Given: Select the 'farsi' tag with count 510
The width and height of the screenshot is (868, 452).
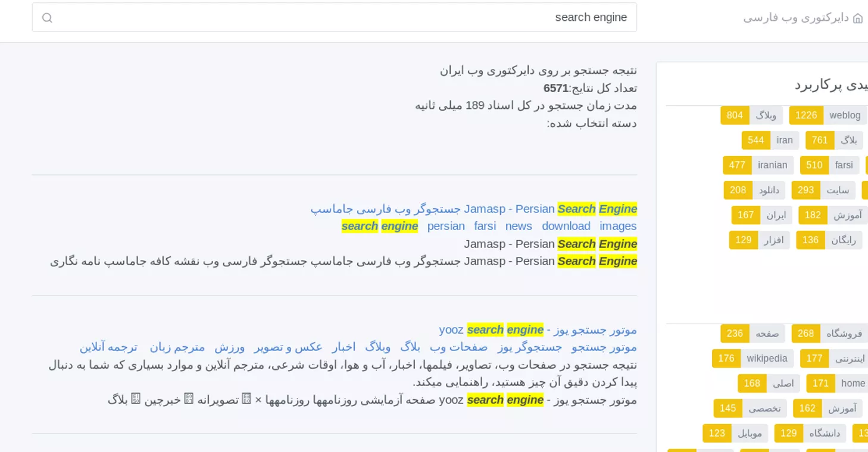Looking at the screenshot, I should (830, 165).
